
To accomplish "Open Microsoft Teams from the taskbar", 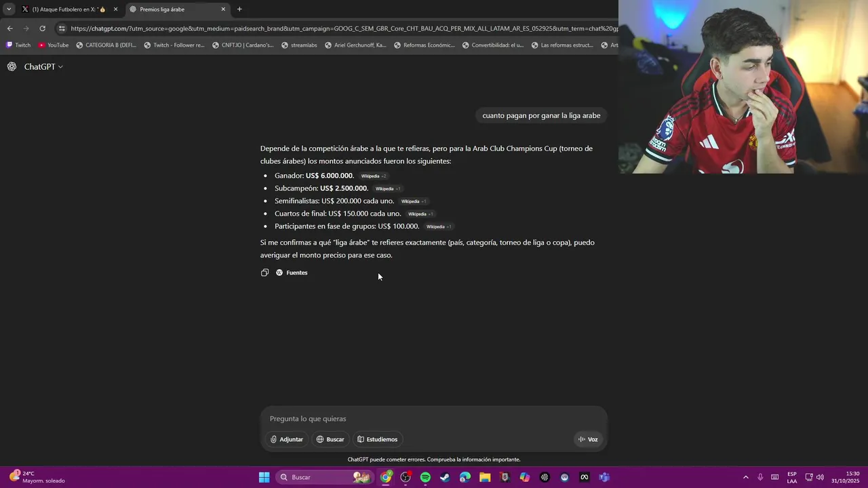I will pyautogui.click(x=604, y=477).
